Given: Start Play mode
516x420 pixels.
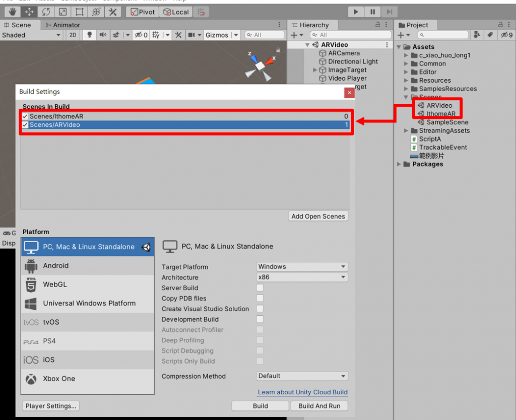Looking at the screenshot, I should tap(356, 12).
